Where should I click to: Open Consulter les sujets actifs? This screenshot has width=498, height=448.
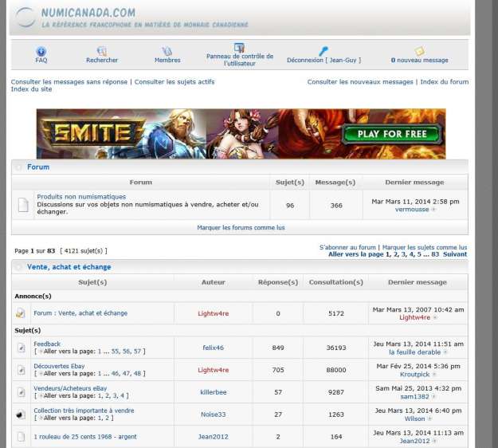pos(174,81)
